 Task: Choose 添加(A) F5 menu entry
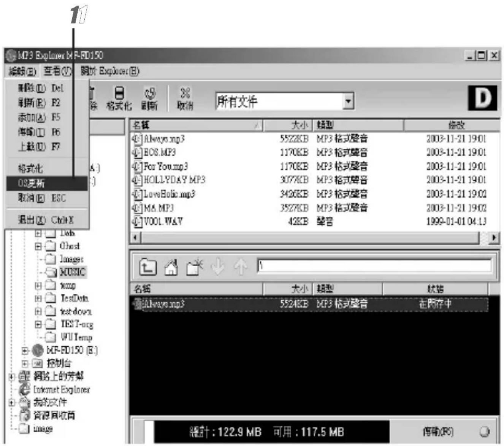(x=47, y=117)
